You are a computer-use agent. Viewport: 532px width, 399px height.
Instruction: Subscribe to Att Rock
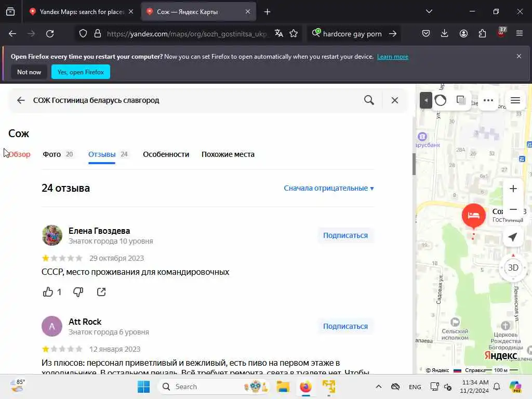[345, 326]
